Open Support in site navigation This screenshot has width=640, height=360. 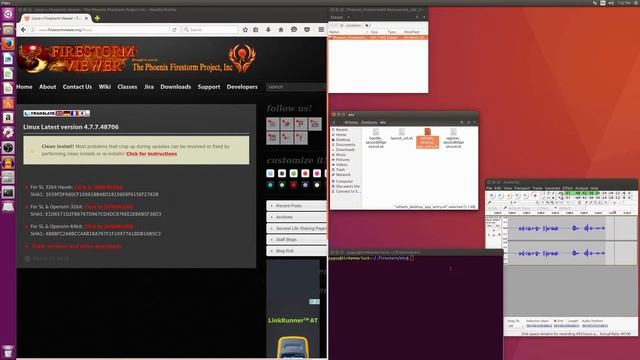209,87
